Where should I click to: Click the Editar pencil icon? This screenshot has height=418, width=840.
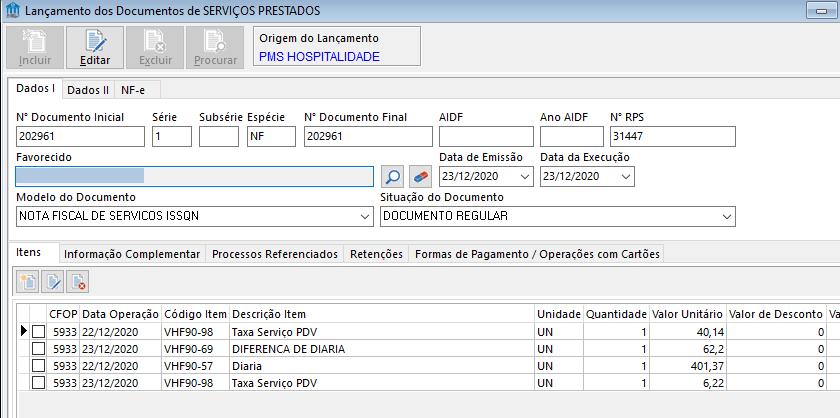(x=95, y=41)
